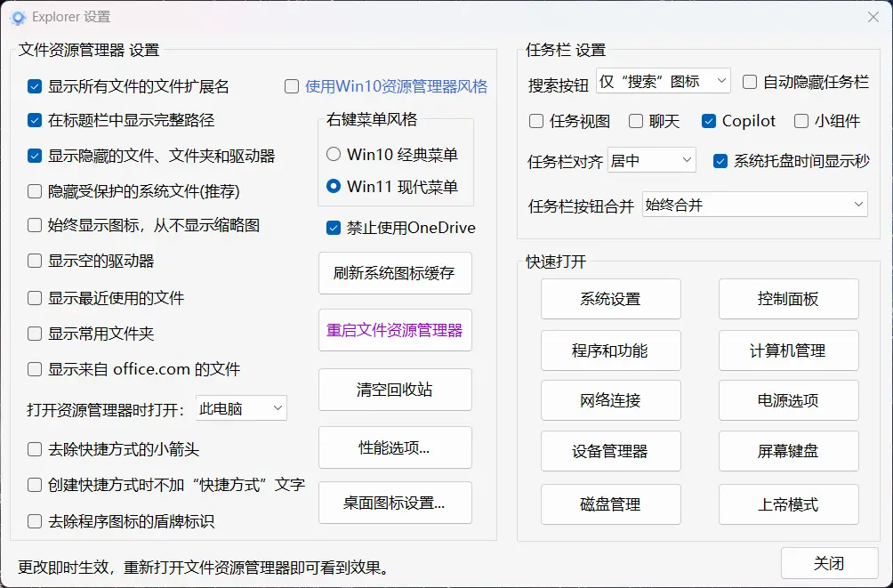Open 桌面图标设置... dialog
This screenshot has height=588, width=893.
point(395,503)
